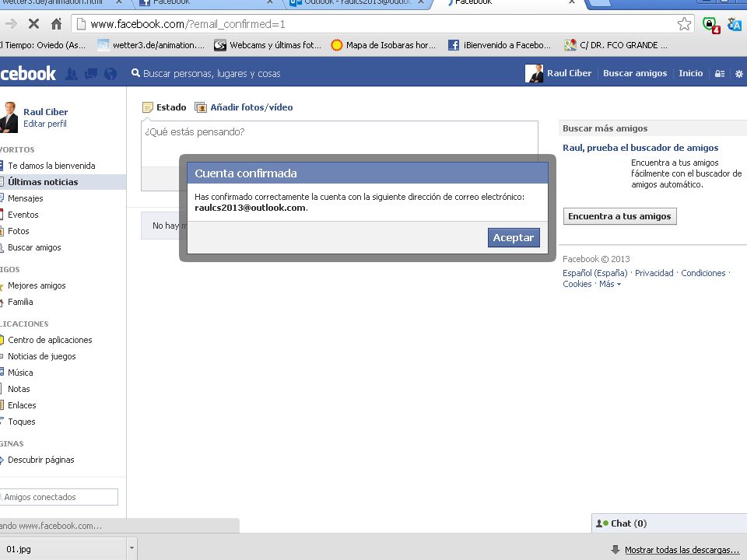Open Enlaces in sidebar
This screenshot has width=747, height=560.
pos(22,405)
